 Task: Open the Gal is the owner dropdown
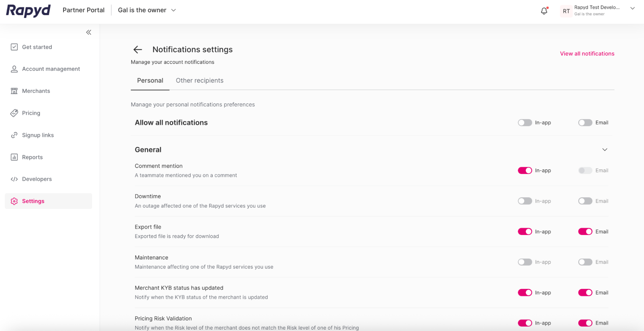pyautogui.click(x=146, y=10)
